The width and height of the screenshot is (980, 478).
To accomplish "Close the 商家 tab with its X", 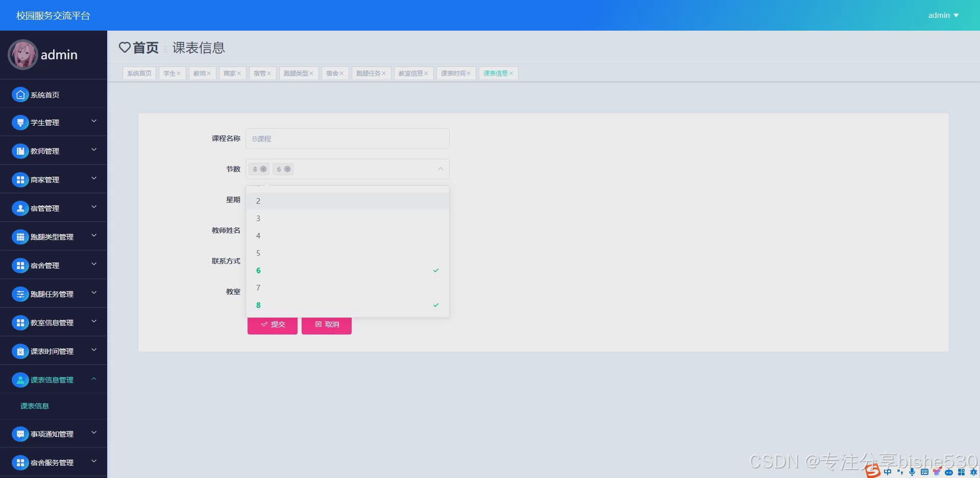I will click(x=238, y=74).
